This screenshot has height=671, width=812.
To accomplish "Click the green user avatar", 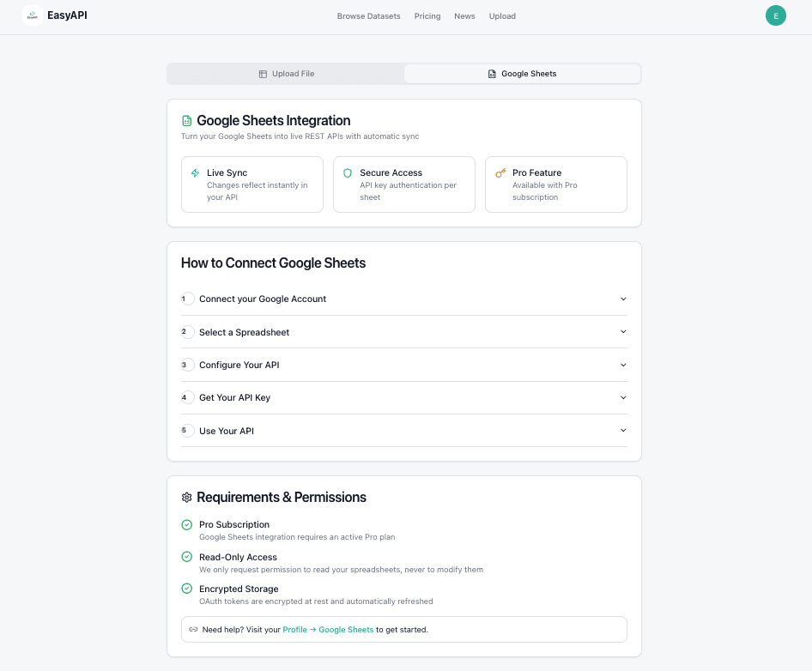I will coord(775,15).
